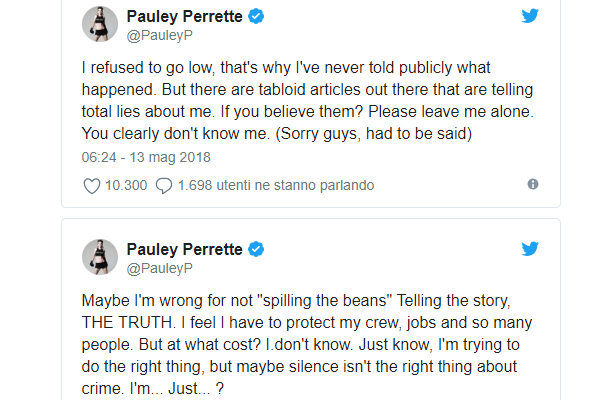Click the Pauley Perrette name in first tweet
The width and height of the screenshot is (600, 400).
click(185, 17)
